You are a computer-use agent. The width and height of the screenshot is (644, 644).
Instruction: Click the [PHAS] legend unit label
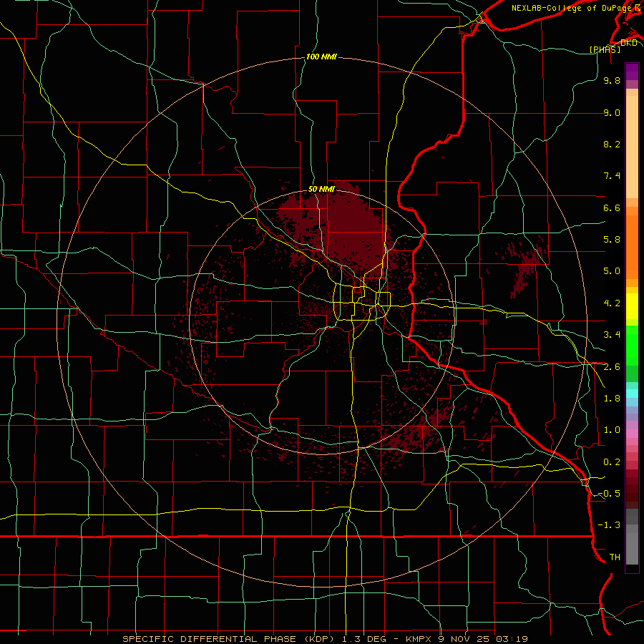coord(605,49)
